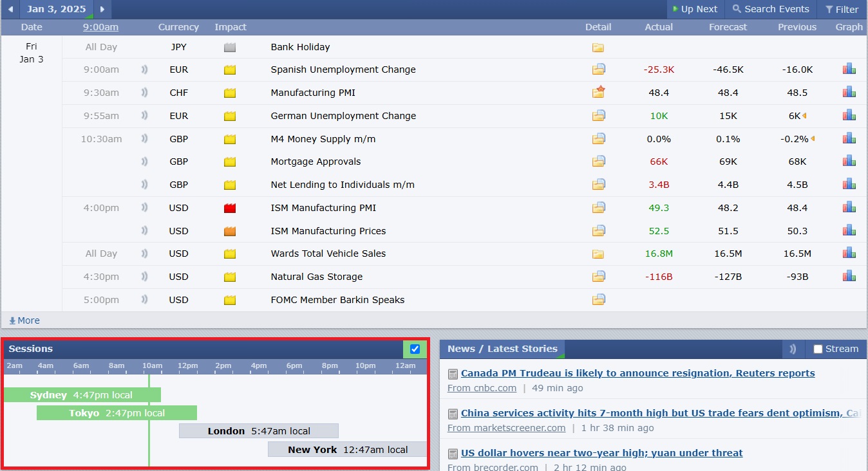Image resolution: width=868 pixels, height=471 pixels.
Task: Open detail folder for Spanish Unemployment Change
Action: [599, 69]
